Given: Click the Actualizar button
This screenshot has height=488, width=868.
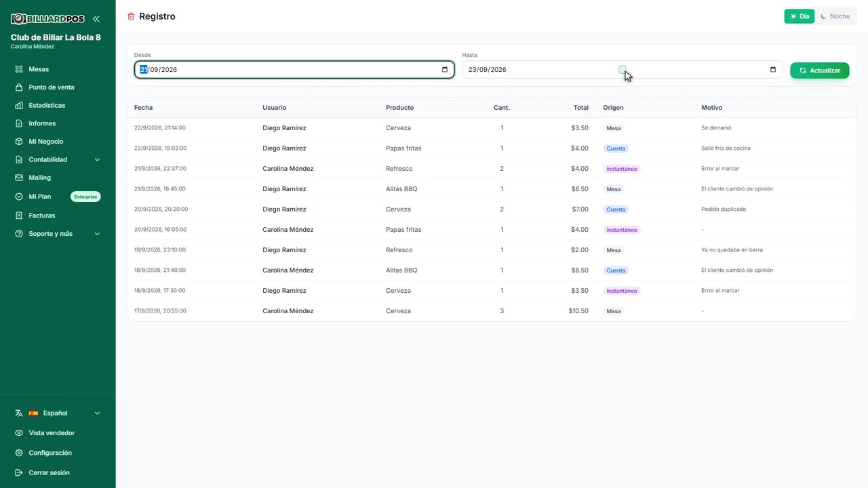Looking at the screenshot, I should click(819, 70).
